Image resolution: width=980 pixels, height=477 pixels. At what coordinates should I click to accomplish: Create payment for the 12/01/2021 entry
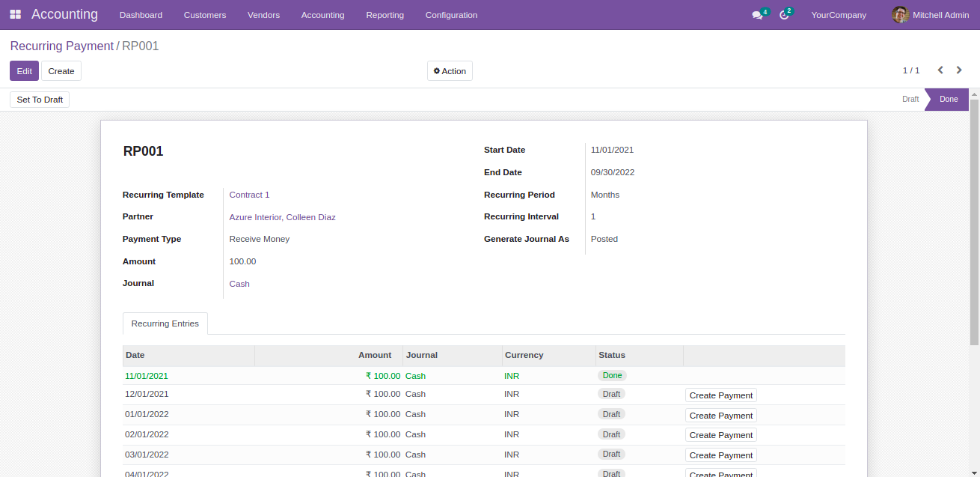[x=720, y=395]
